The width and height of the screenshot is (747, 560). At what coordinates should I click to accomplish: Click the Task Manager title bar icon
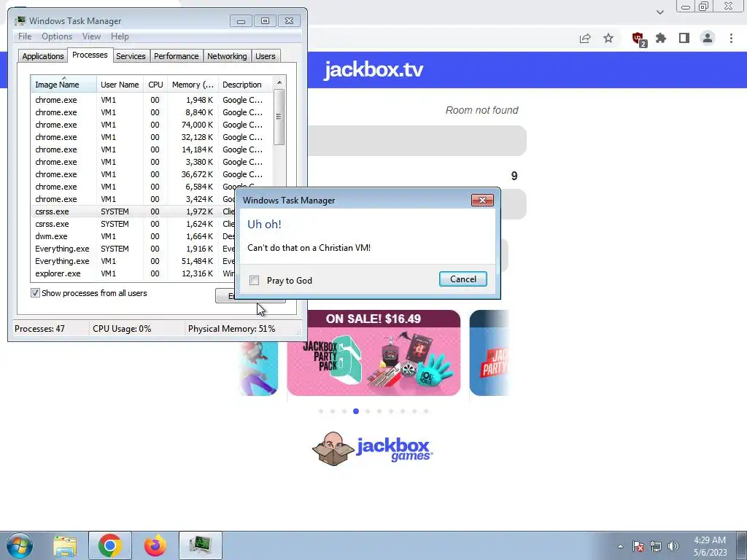[20, 21]
